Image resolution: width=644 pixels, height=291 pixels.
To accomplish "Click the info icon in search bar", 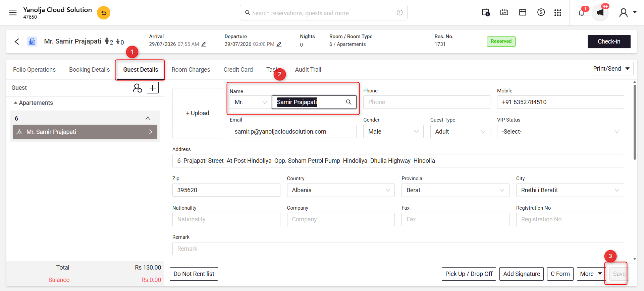I will coord(399,13).
